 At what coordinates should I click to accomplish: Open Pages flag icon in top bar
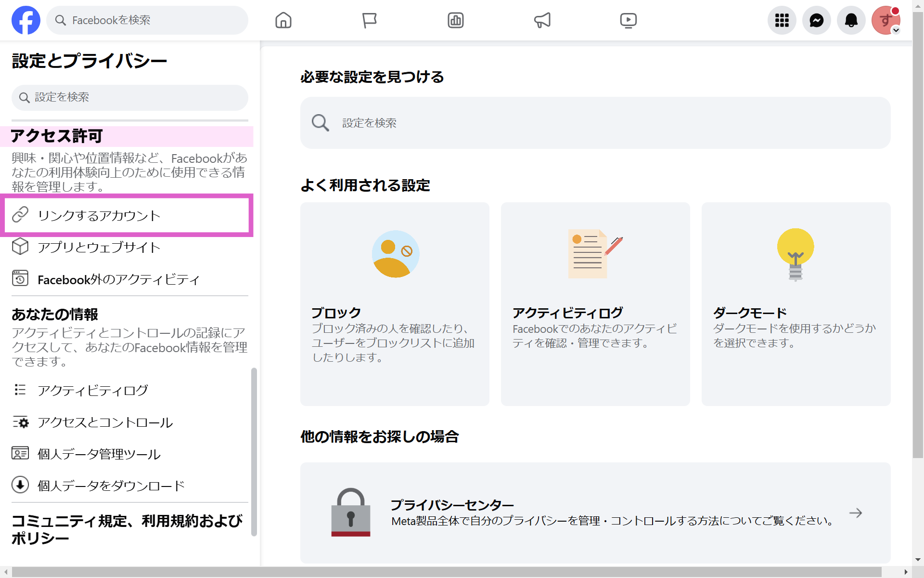point(369,20)
